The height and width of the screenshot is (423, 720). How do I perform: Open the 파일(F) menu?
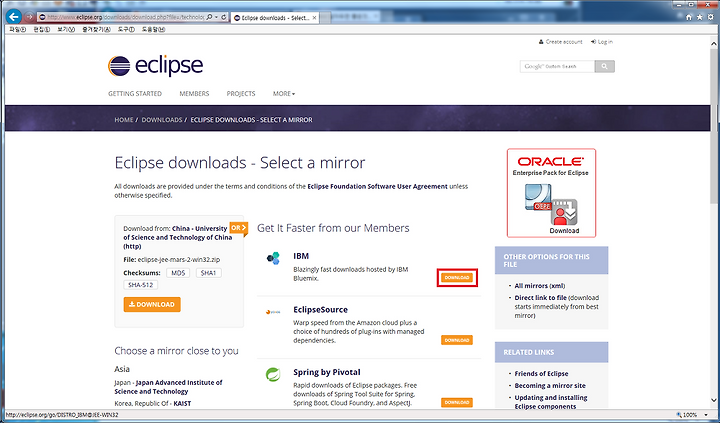click(17, 29)
